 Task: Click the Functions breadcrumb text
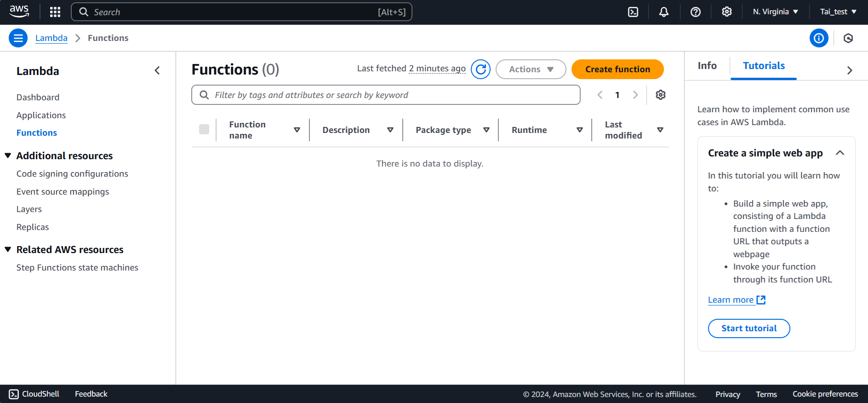108,38
